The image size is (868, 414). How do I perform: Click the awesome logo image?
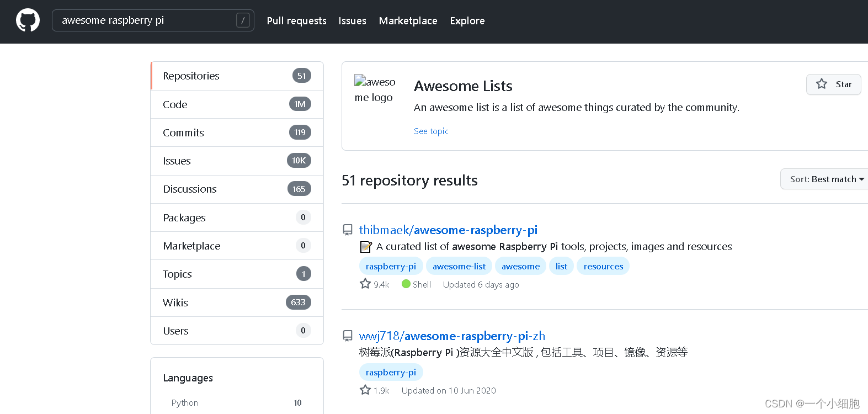pos(375,89)
